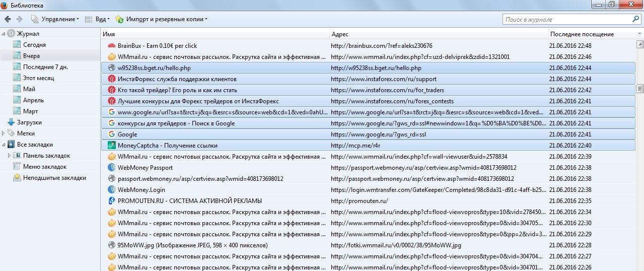Select Неподшитые закладки folder
Viewport: 644px width, 271px height.
point(54,178)
